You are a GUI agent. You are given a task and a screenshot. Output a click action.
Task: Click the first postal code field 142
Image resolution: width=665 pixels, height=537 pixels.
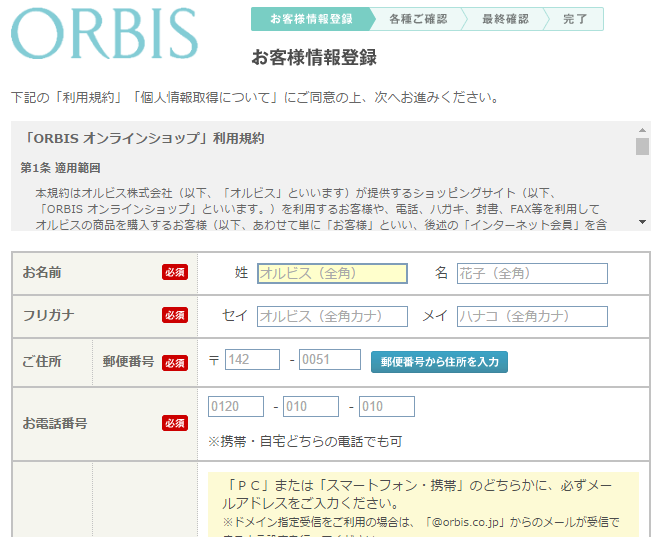252,360
